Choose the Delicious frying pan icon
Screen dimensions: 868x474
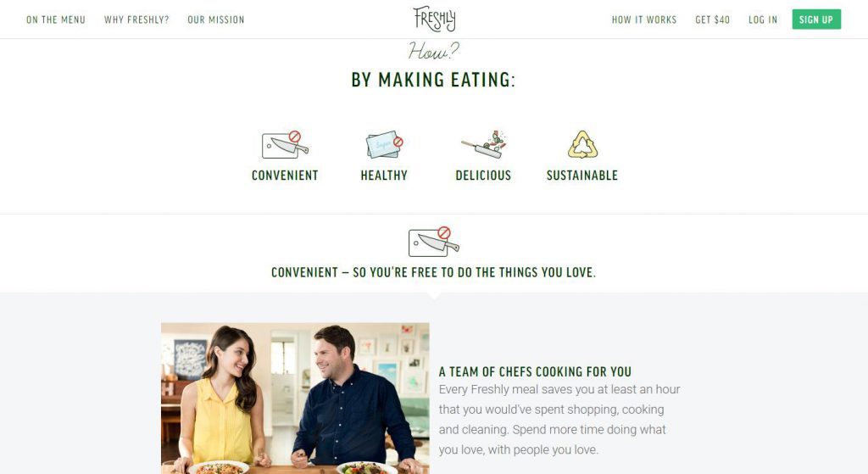coord(483,144)
